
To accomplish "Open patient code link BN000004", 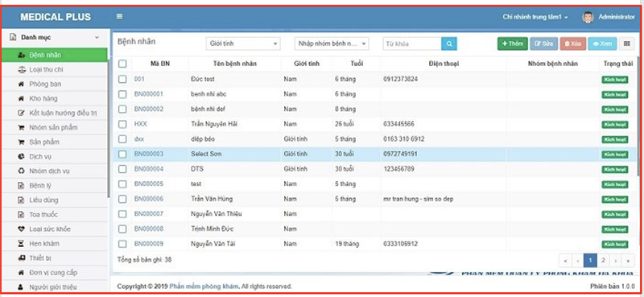I will 149,169.
